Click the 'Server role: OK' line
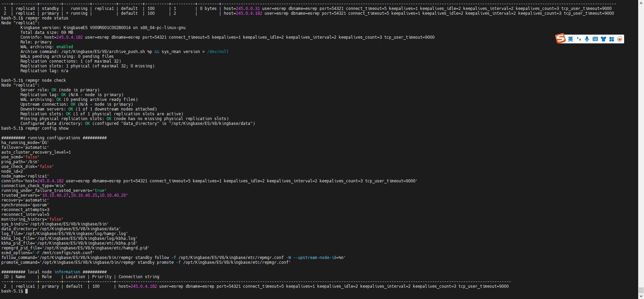This screenshot has height=299, width=644. tap(60, 90)
